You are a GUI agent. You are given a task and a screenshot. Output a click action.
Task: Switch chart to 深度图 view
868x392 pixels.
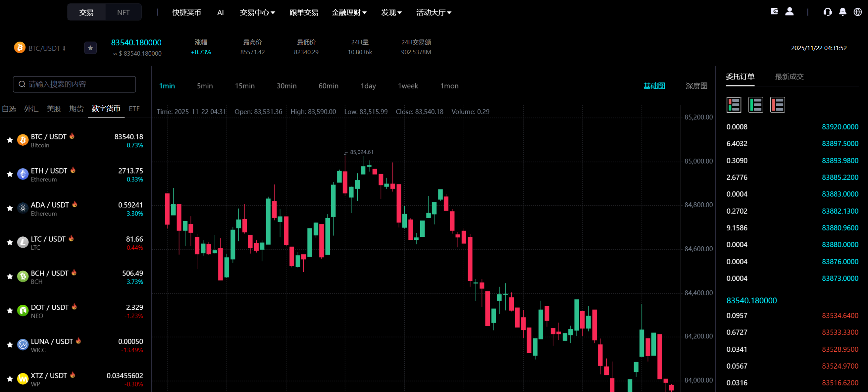696,86
